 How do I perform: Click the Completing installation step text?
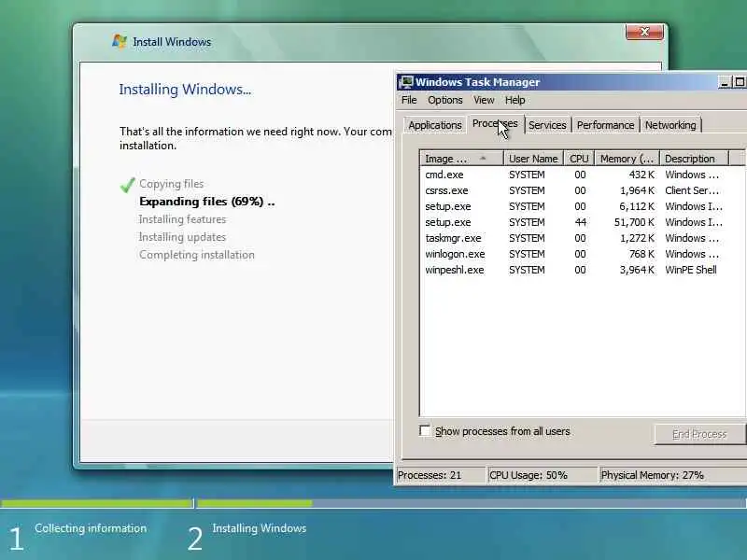[x=197, y=255]
